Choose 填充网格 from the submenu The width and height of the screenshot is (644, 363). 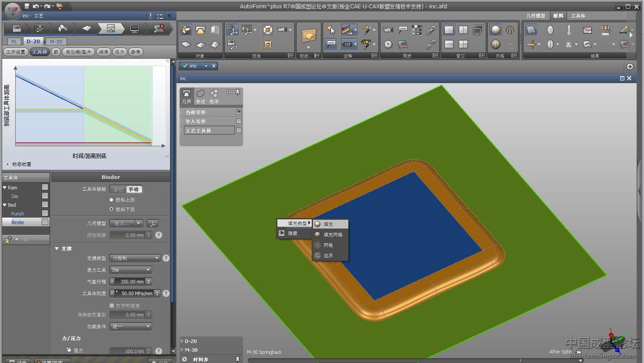coord(333,235)
